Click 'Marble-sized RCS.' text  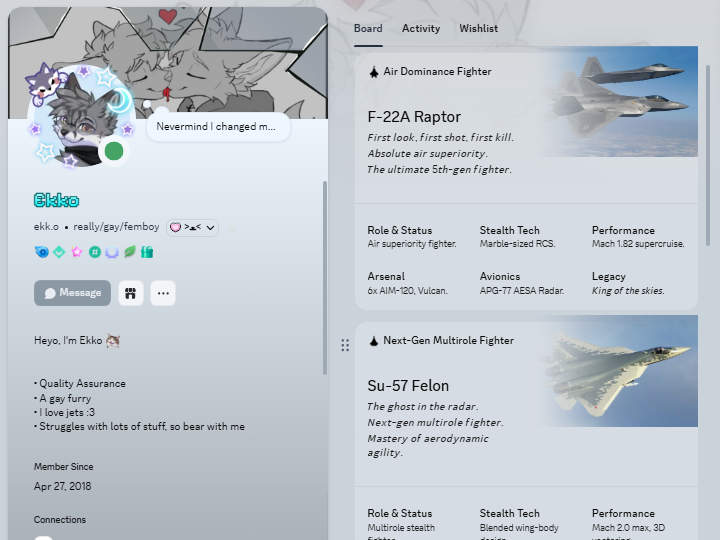click(x=518, y=244)
